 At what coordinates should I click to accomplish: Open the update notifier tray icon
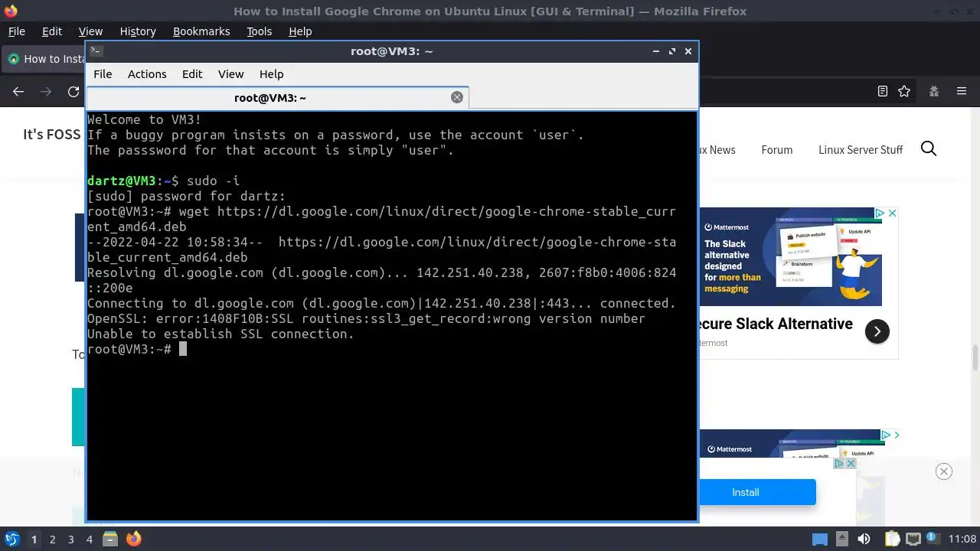933,540
